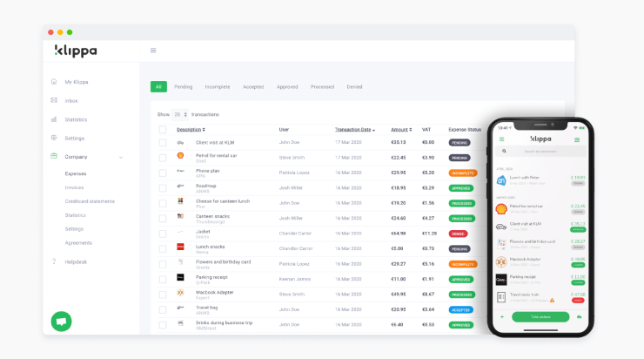
Task: Sort by the Amount column header
Action: (x=401, y=130)
